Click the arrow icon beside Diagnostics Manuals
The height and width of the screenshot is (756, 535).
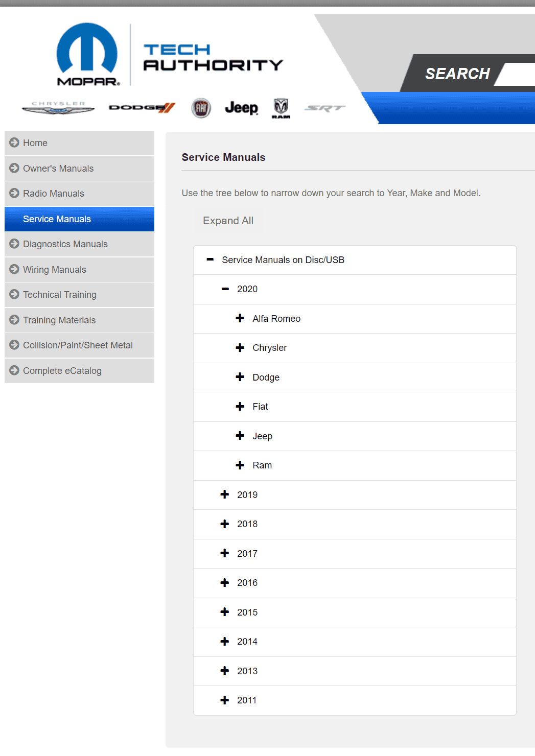(x=14, y=244)
